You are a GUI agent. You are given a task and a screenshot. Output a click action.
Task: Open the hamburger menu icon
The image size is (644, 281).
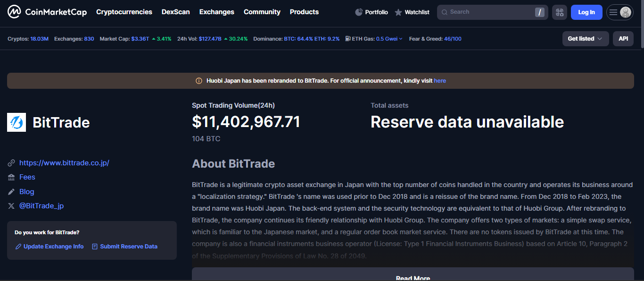(x=613, y=12)
